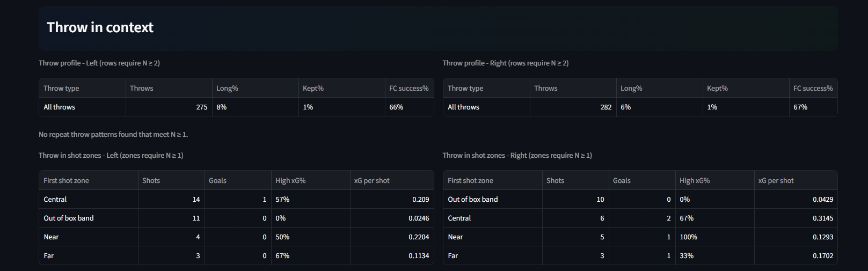Click Throw type header in right profile
This screenshot has width=868, height=271.
coord(487,88)
